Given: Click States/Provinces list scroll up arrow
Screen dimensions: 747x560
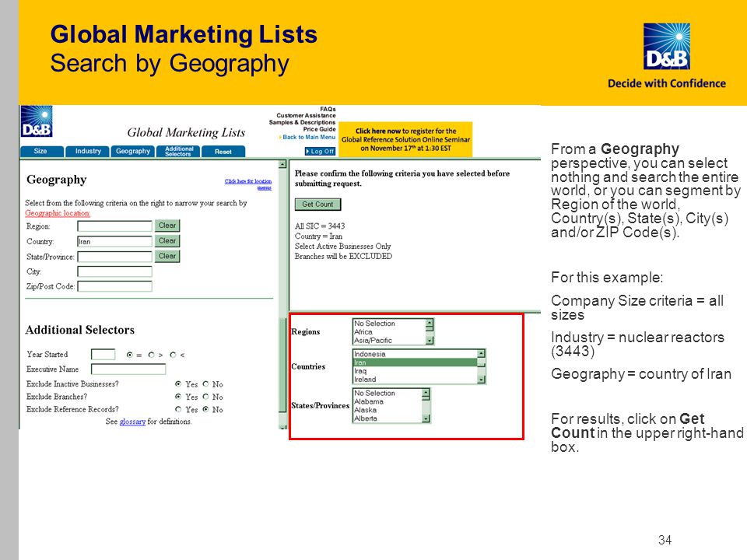Looking at the screenshot, I should [426, 393].
